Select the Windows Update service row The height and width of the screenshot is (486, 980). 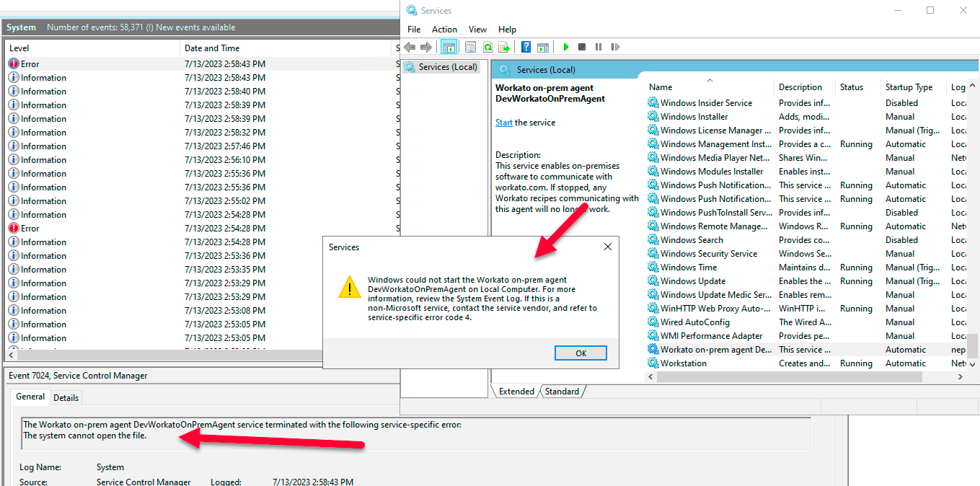693,281
